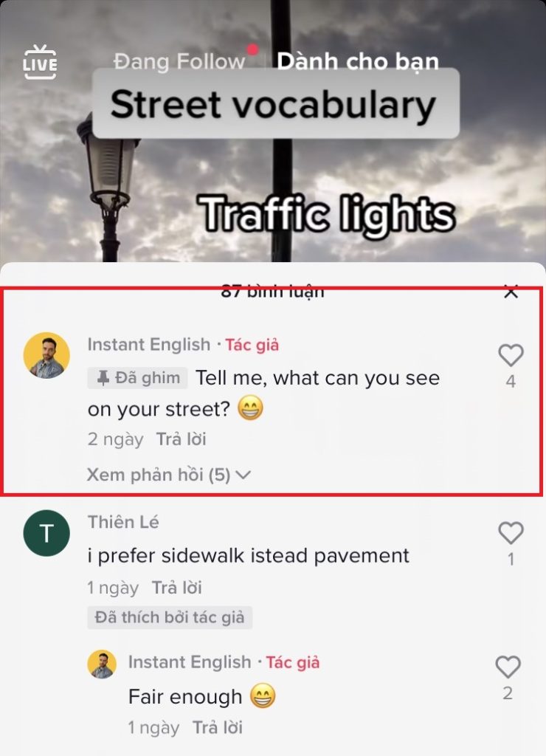
Task: Open Instant English's avatar on the pinned comment
Action: pyautogui.click(x=46, y=355)
